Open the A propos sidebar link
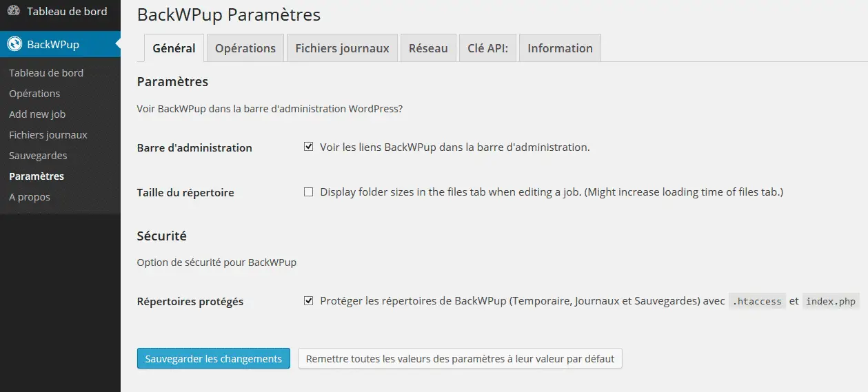Image resolution: width=868 pixels, height=392 pixels. tap(30, 197)
